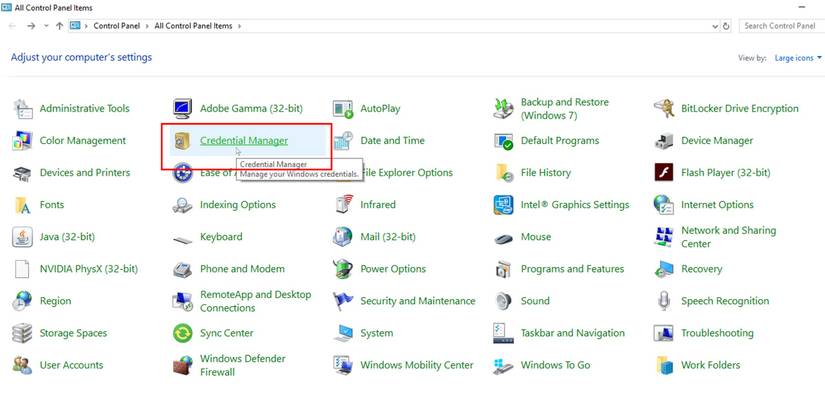Click the Forward navigation arrow
This screenshot has width=825, height=413.
tap(31, 26)
